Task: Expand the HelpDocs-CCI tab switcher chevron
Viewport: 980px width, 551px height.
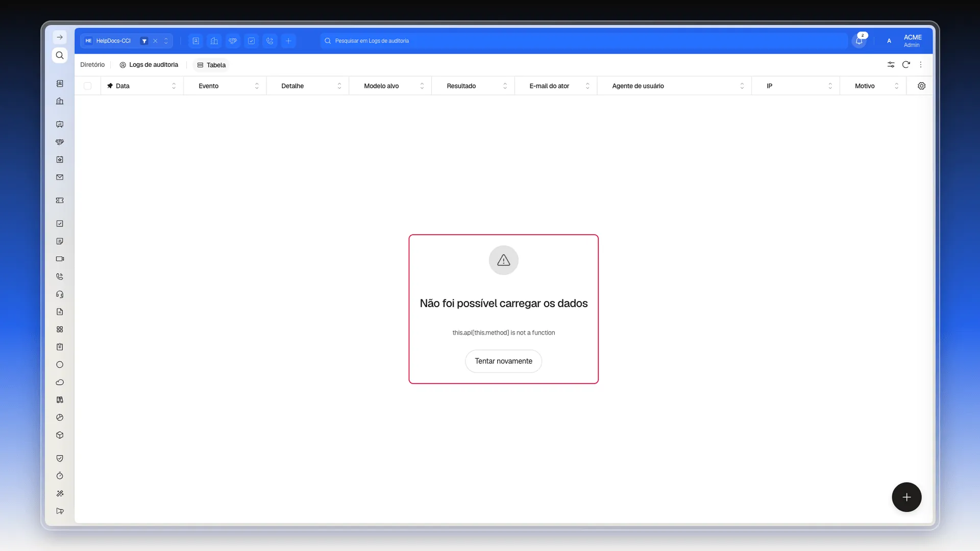Action: tap(166, 41)
